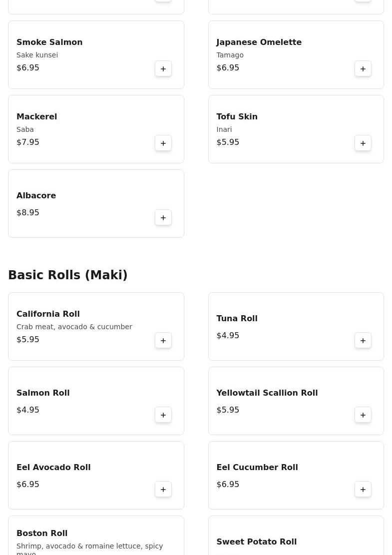Add Salmon Roll to cart

(163, 415)
